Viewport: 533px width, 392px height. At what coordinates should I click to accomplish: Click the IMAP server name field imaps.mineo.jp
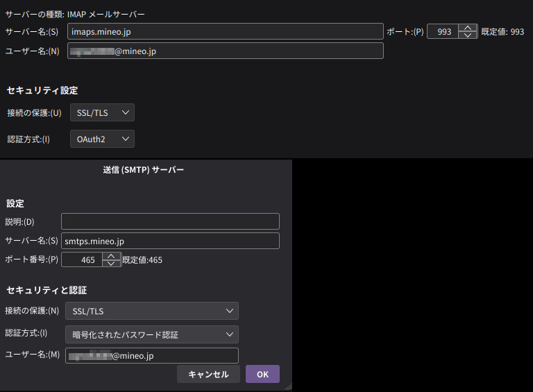tap(226, 32)
